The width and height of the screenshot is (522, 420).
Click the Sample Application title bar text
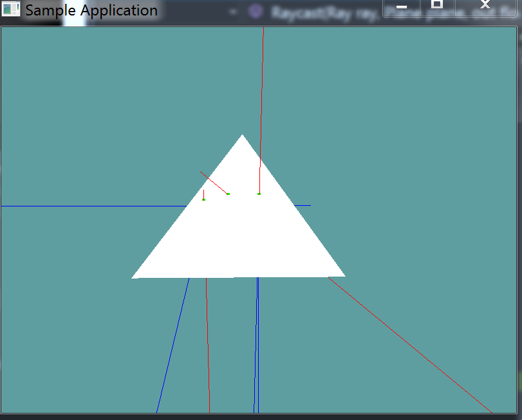pyautogui.click(x=91, y=11)
